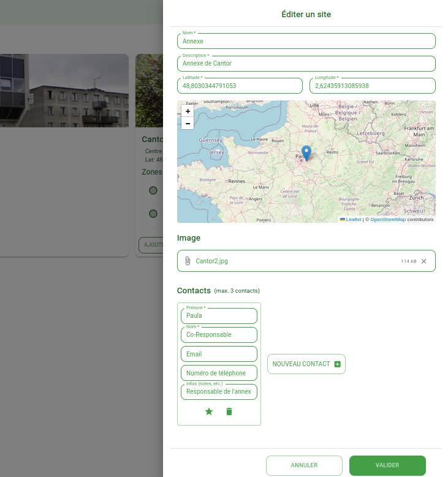Viewport: 448px width, 477px height.
Task: Edit the Prénom field with Paula
Action: tap(219, 316)
